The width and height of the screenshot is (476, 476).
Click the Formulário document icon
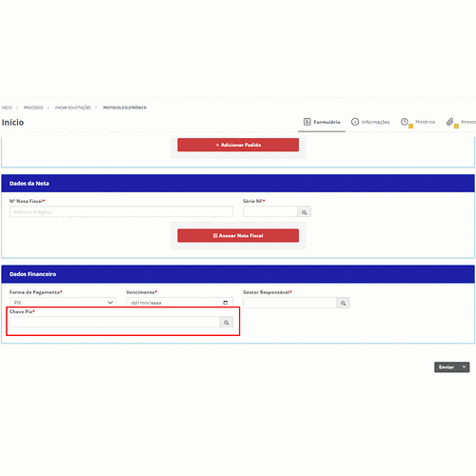pyautogui.click(x=307, y=122)
